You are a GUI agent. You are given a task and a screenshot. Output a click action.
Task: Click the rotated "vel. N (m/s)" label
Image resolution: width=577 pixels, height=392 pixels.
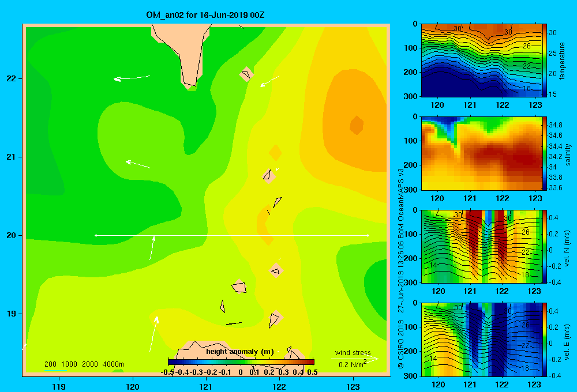(x=567, y=248)
